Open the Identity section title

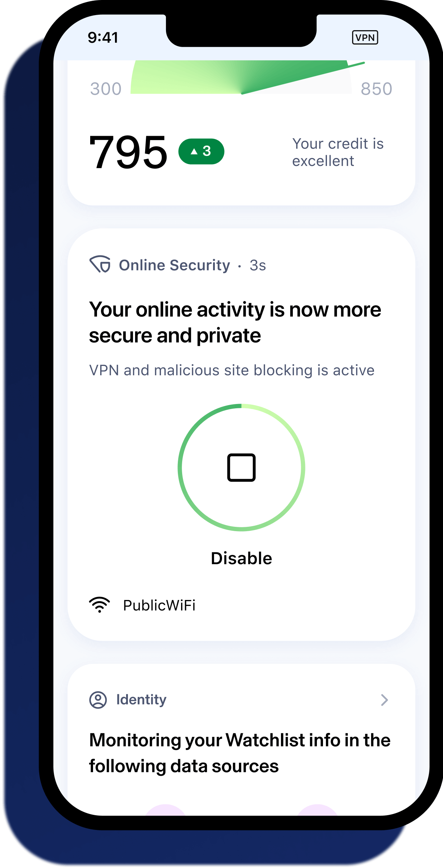141,700
